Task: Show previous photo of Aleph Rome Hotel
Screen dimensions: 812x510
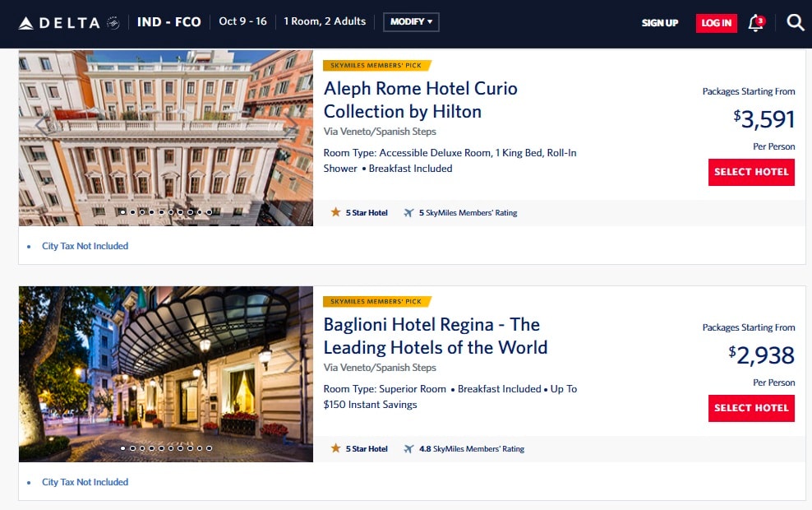Action: [43, 124]
